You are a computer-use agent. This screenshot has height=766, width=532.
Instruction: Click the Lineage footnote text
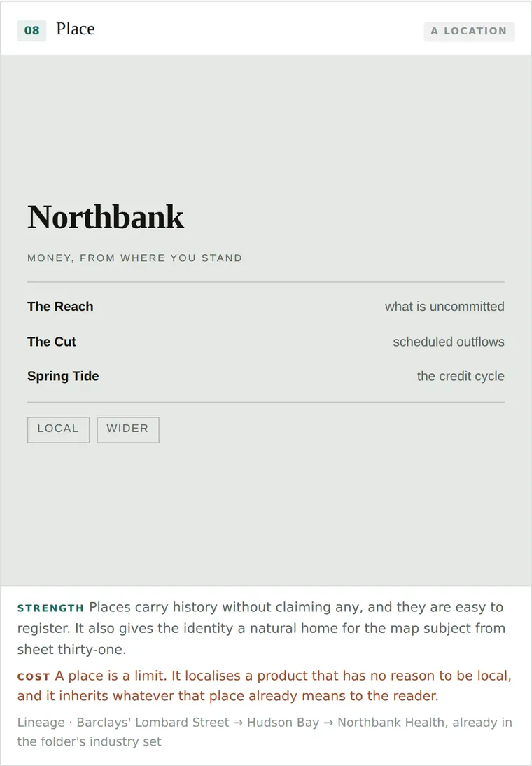[x=265, y=732]
